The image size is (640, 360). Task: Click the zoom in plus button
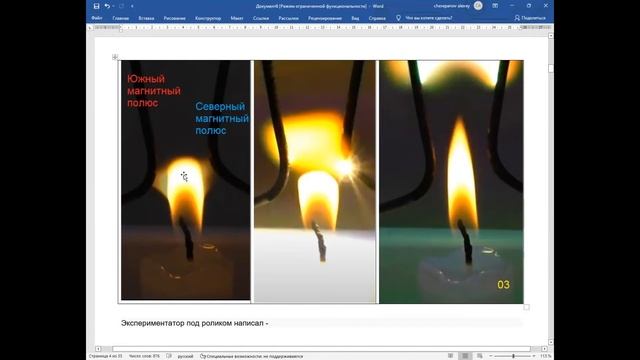click(534, 356)
